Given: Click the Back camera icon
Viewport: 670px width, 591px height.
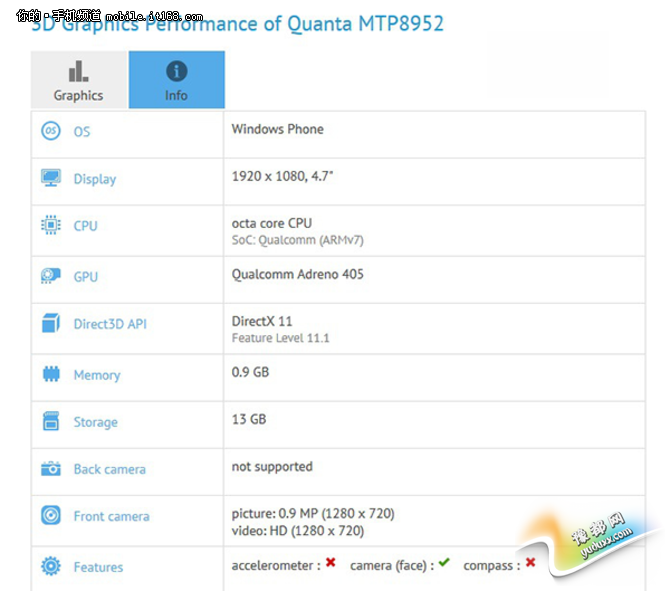Looking at the screenshot, I should (51, 469).
